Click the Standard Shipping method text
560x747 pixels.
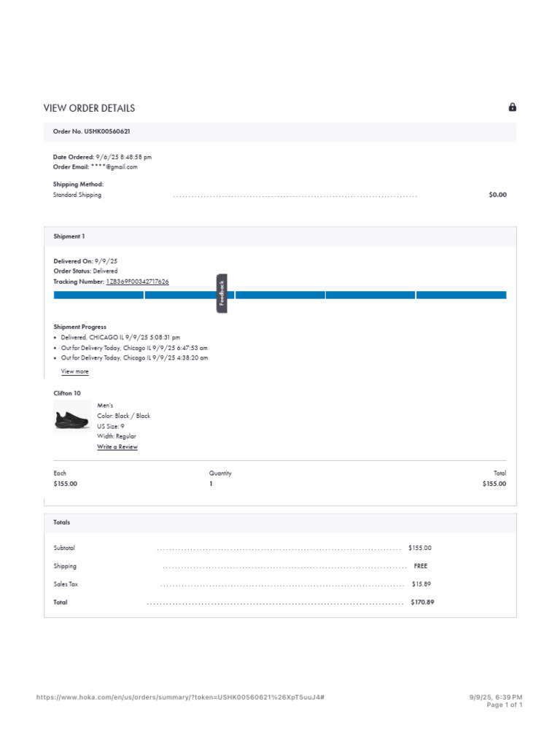77,195
